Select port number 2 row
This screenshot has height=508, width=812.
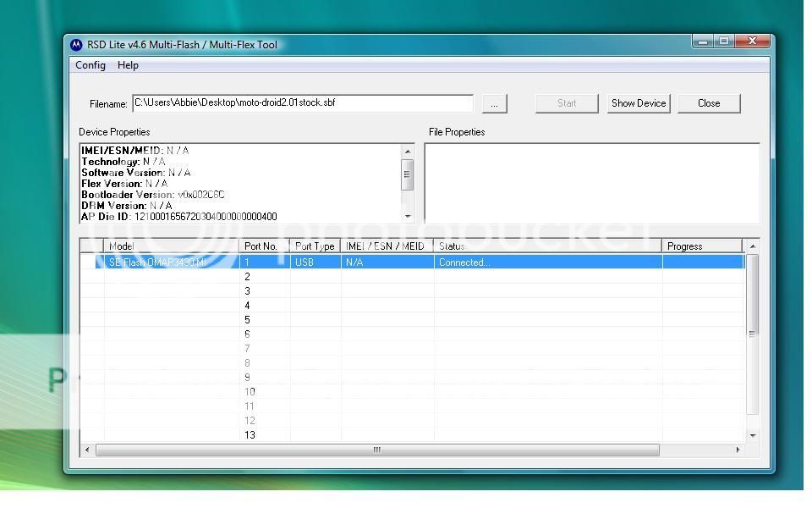[x=413, y=277]
